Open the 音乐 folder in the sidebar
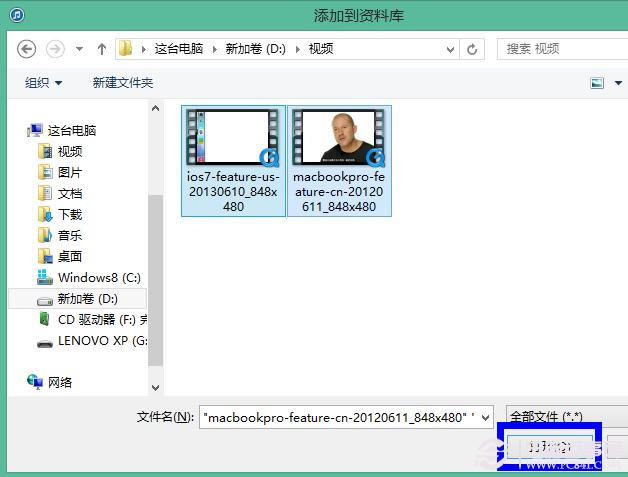The height and width of the screenshot is (477, 628). pos(60,235)
